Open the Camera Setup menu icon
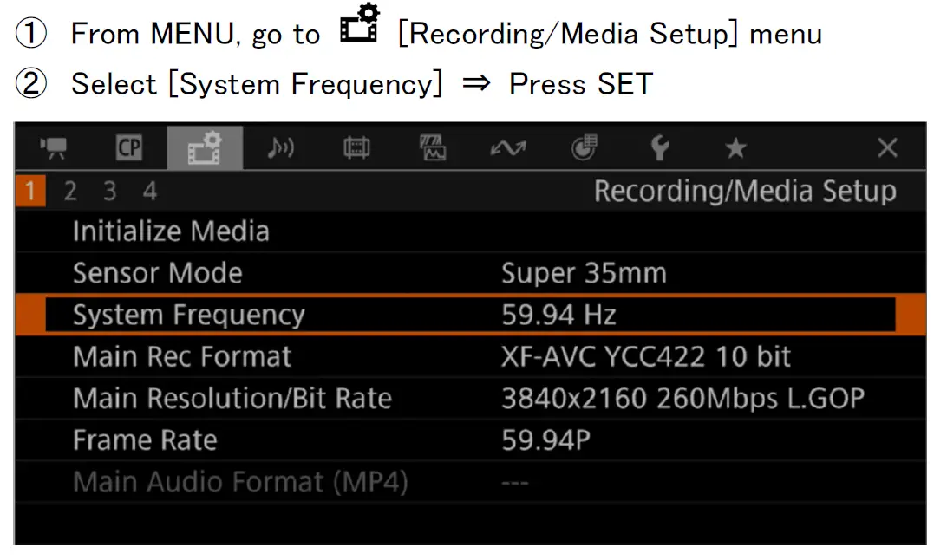 (x=55, y=148)
